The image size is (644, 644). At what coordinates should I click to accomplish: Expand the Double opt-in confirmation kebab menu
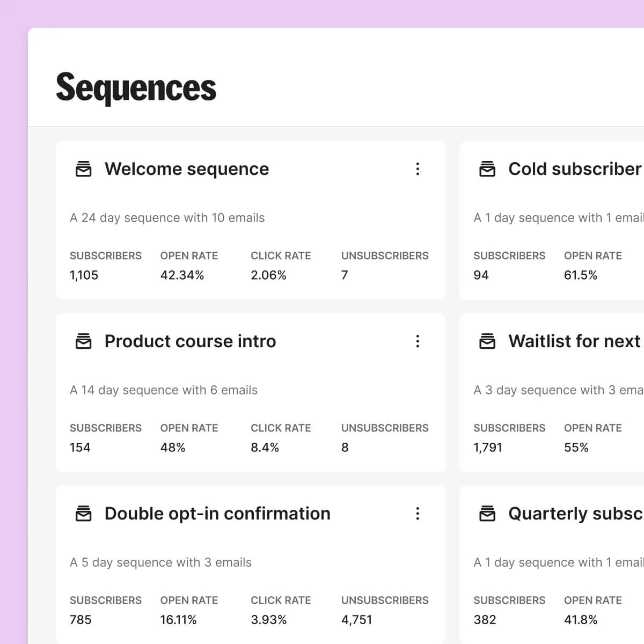click(418, 514)
